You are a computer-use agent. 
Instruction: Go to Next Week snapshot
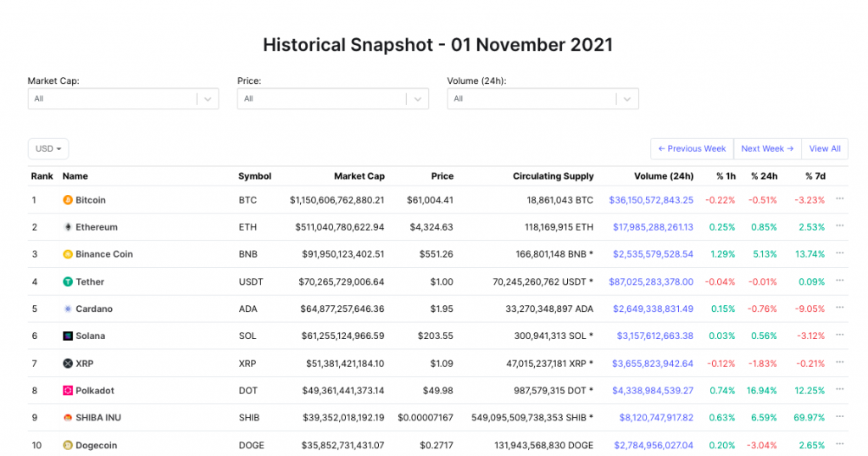click(x=767, y=149)
